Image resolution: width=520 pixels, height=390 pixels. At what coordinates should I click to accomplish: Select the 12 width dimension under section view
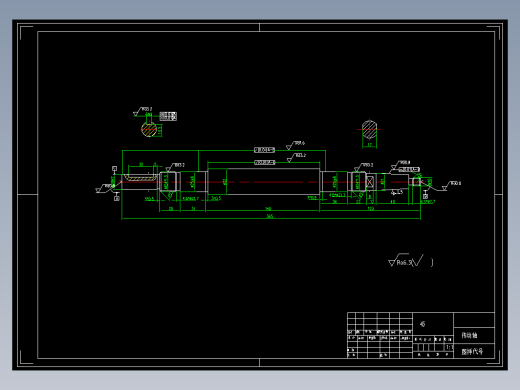[369, 145]
